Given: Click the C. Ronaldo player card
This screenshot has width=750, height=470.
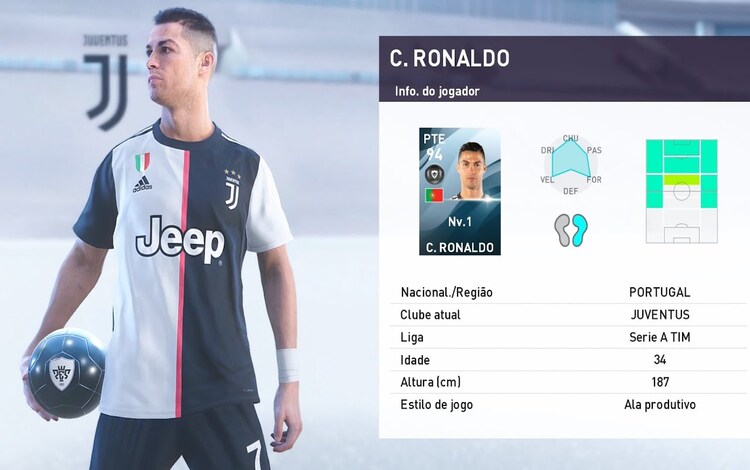Looking at the screenshot, I should (460, 191).
